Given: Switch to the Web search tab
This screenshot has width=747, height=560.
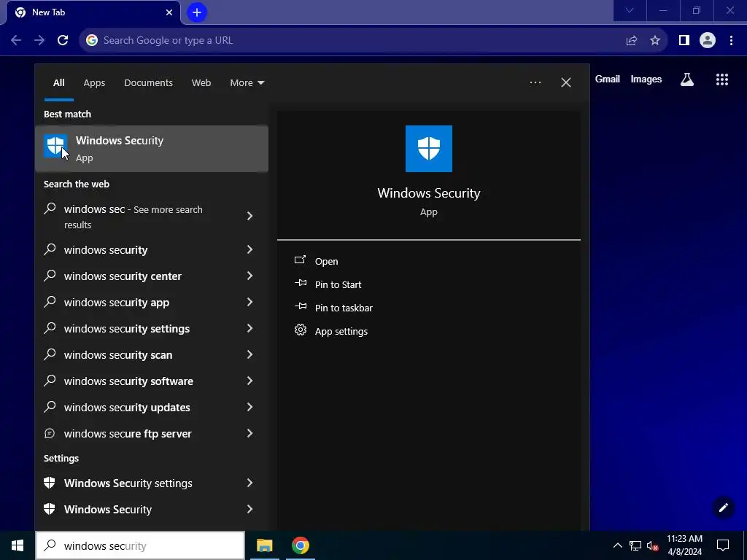Looking at the screenshot, I should (201, 82).
